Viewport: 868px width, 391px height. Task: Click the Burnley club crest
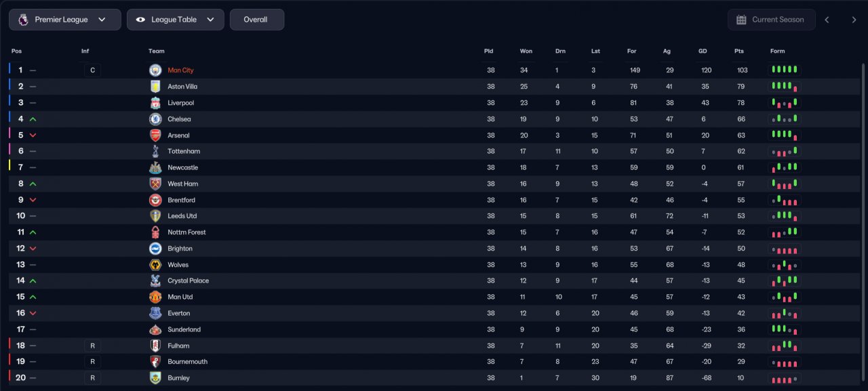tap(155, 378)
